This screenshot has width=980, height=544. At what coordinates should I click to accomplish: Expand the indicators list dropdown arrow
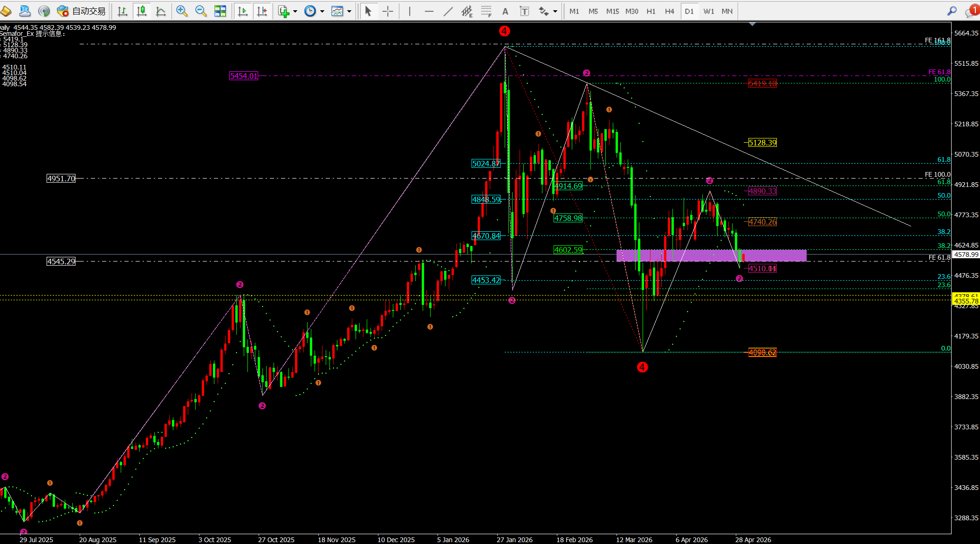point(295,11)
